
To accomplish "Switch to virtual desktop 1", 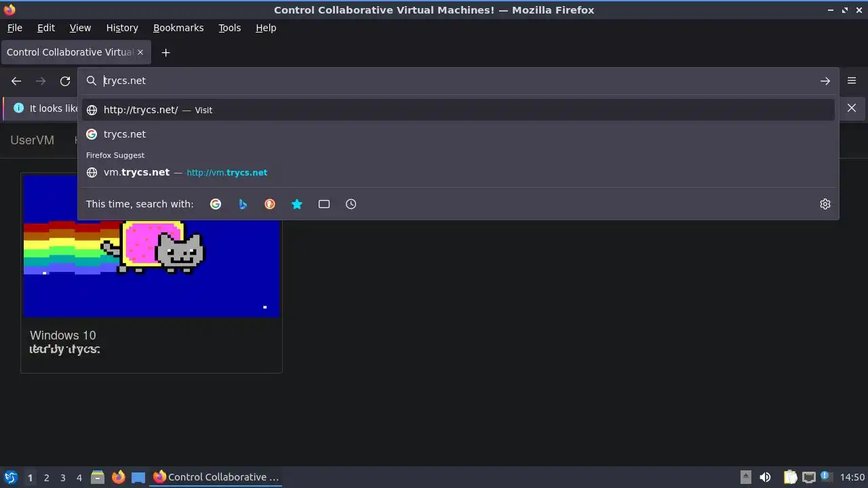I will [30, 477].
